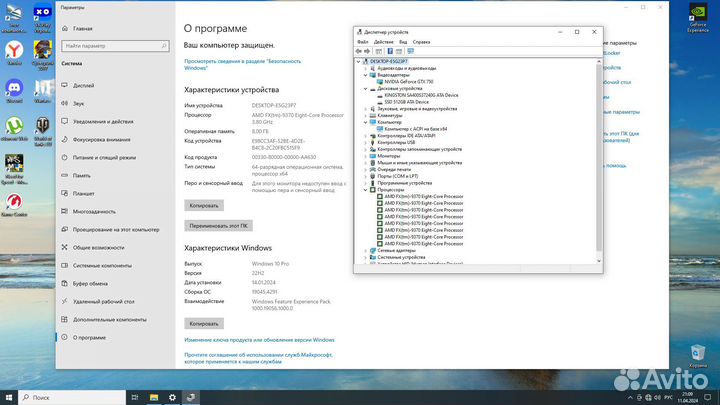Open the Файл menu in Device Manager

pyautogui.click(x=363, y=42)
